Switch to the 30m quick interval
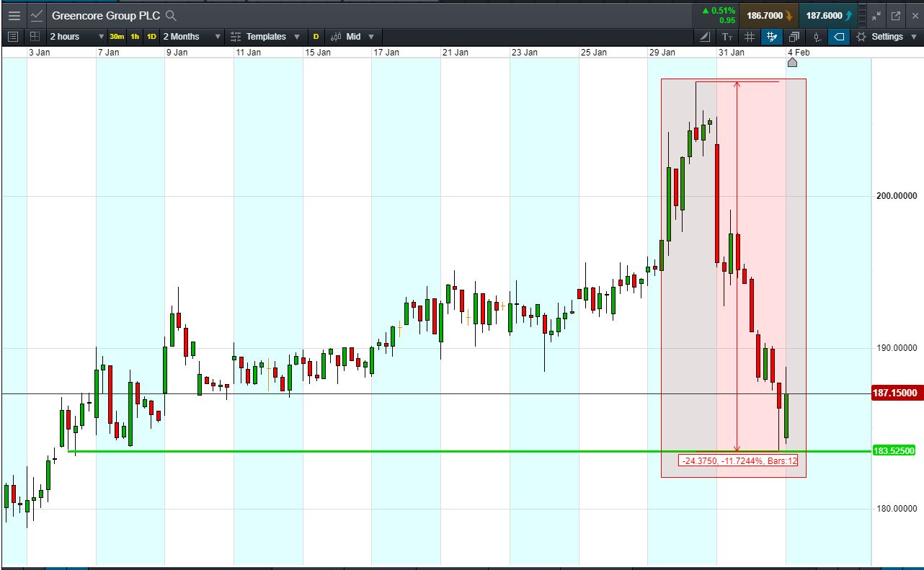 tap(117, 37)
